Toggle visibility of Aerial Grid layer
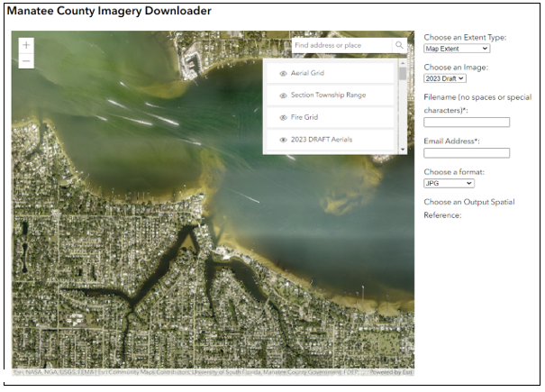 tap(283, 73)
